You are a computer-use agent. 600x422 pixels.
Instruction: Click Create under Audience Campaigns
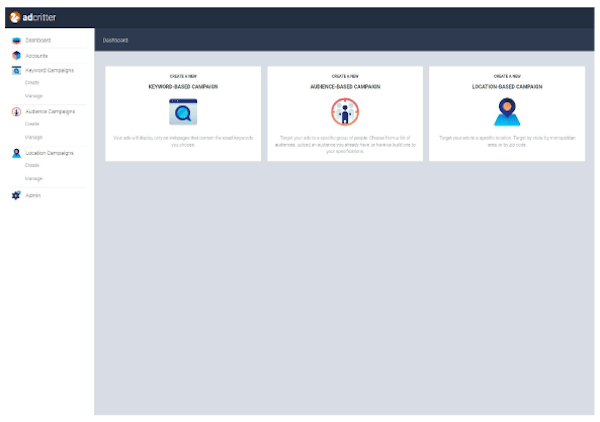coord(32,124)
